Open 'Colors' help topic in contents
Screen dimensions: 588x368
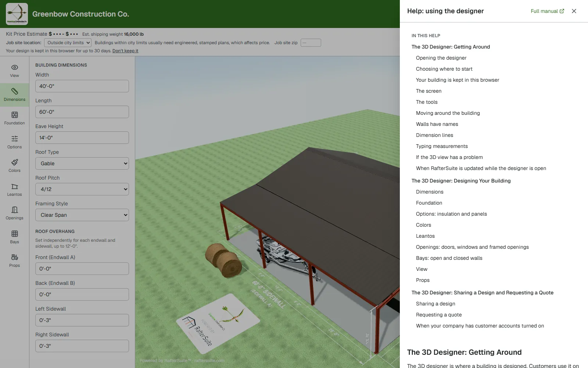[423, 225]
